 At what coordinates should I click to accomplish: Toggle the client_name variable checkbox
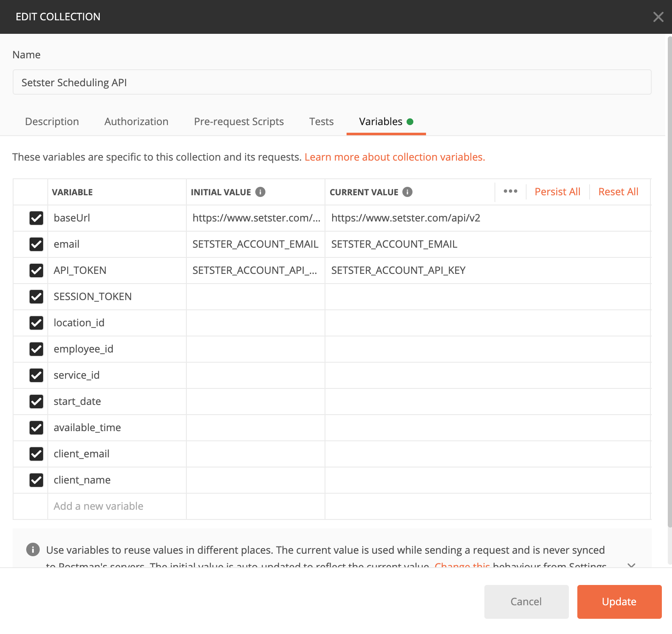tap(36, 480)
